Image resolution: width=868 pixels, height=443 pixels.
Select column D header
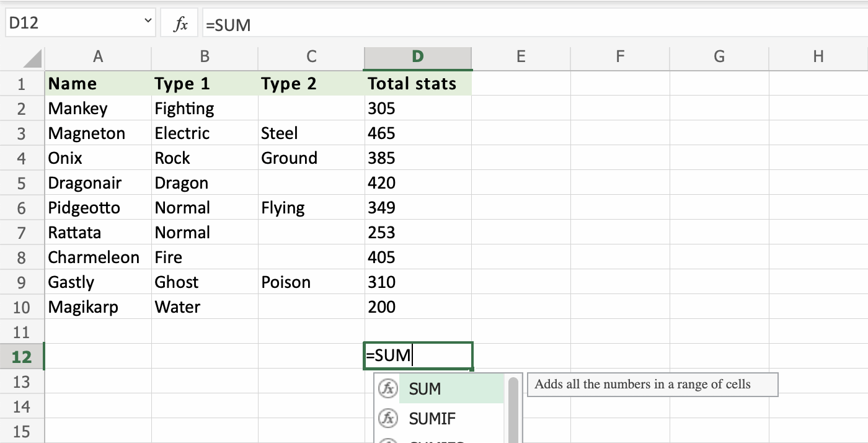[417, 57]
